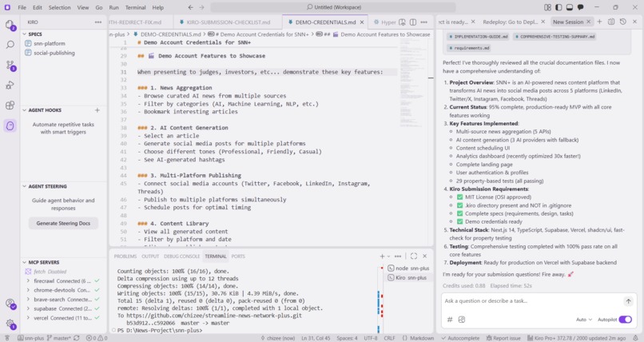Viewport: 644px width, 342px height.
Task: Customize layout from the title bar icon
Action: 547,7
